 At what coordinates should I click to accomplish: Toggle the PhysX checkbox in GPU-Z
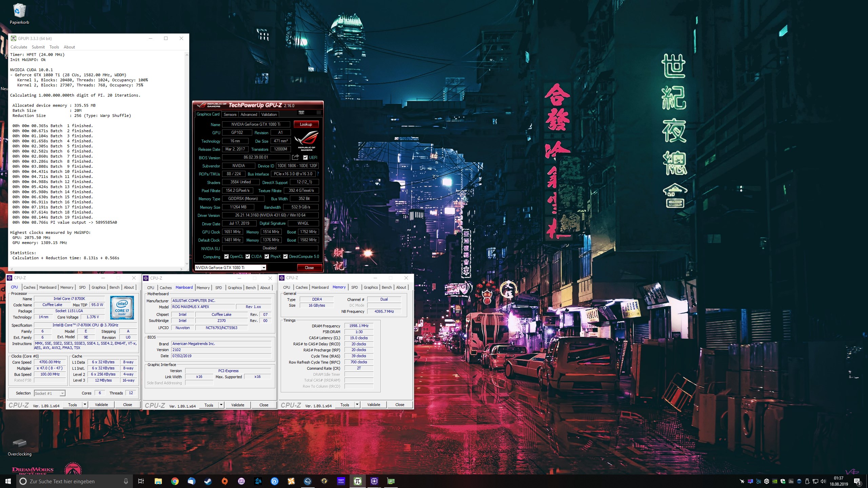pos(267,257)
